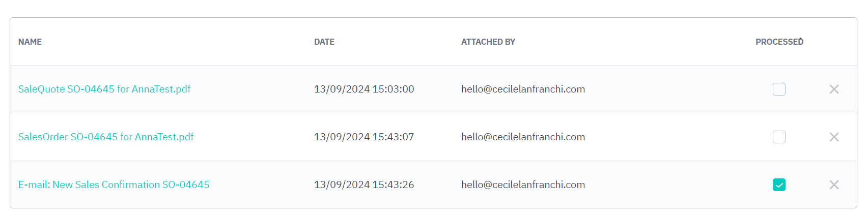Click the 15:43:07 date cell
The height and width of the screenshot is (216, 868).
point(364,137)
